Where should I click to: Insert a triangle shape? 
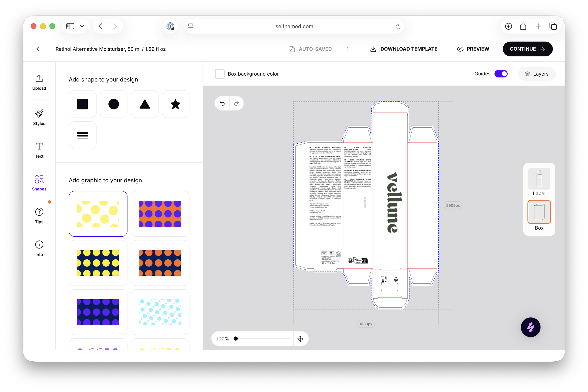coord(145,104)
